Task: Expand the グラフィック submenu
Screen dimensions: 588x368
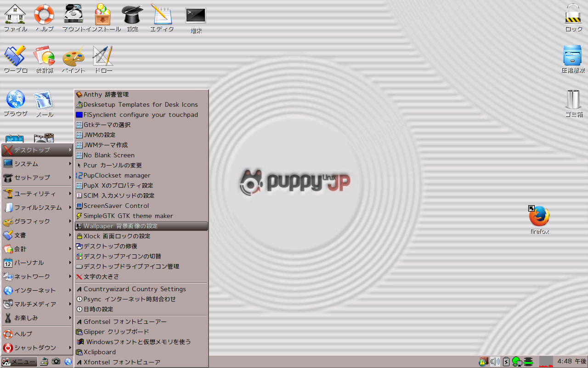Action: pyautogui.click(x=37, y=221)
